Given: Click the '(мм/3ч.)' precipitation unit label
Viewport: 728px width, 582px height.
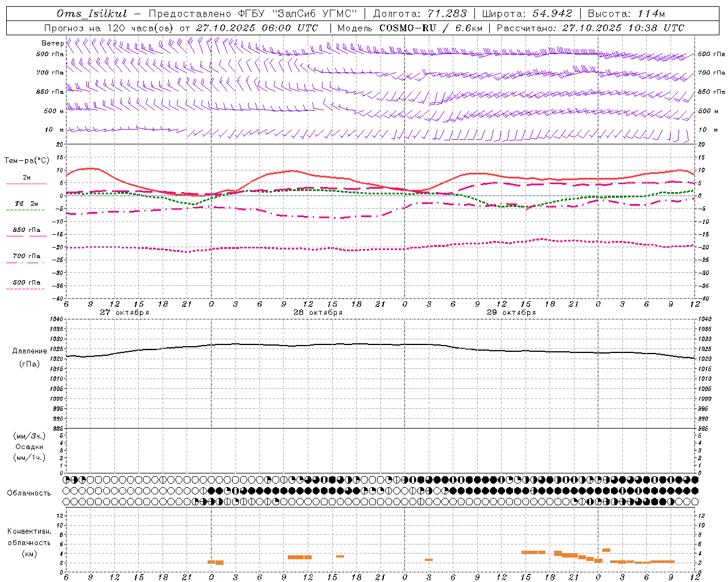Looking at the screenshot, I should 30,436.
